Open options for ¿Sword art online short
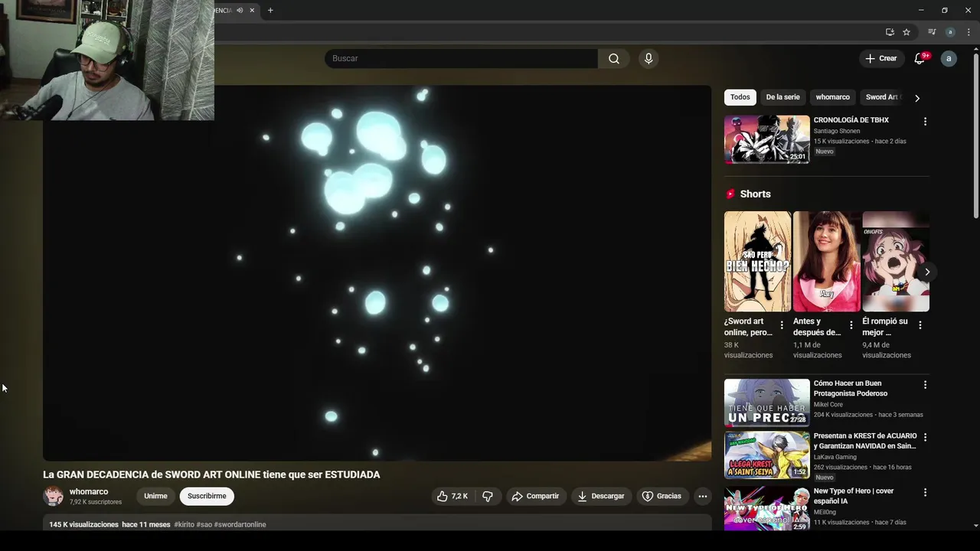This screenshot has height=551, width=980. coord(782,325)
